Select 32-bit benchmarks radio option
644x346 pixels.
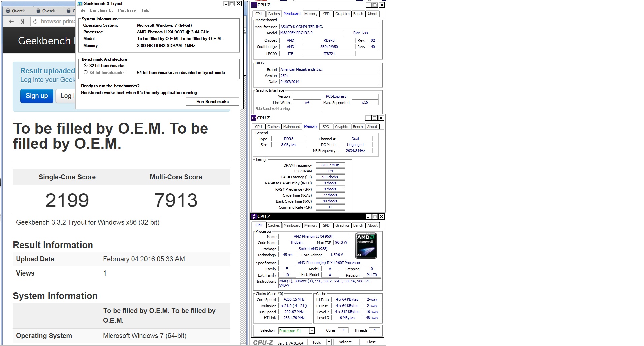coord(86,65)
